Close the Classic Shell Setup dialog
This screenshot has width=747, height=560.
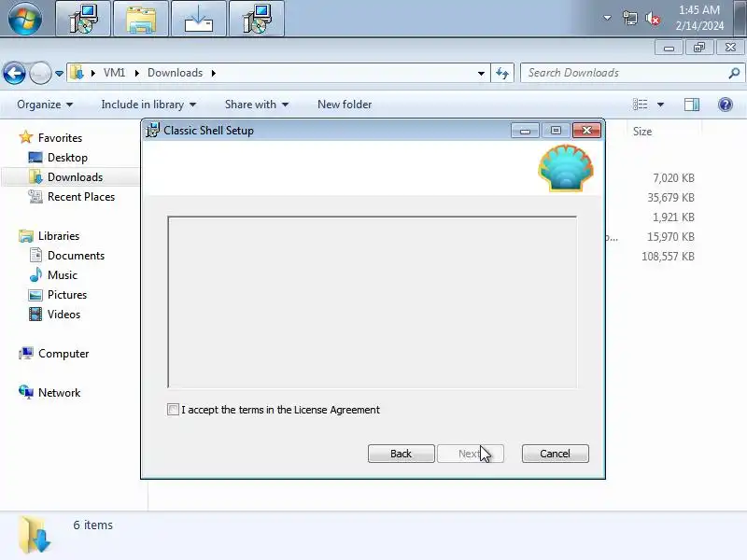(586, 131)
